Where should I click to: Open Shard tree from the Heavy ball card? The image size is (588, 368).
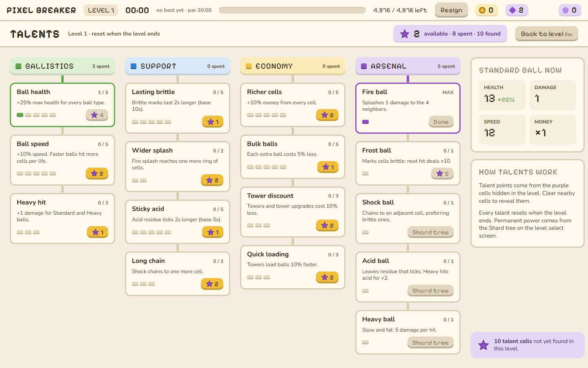[x=430, y=343]
